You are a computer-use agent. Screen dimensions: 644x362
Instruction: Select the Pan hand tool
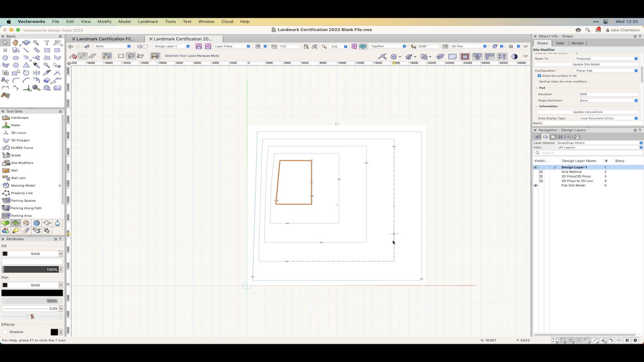(x=15, y=43)
